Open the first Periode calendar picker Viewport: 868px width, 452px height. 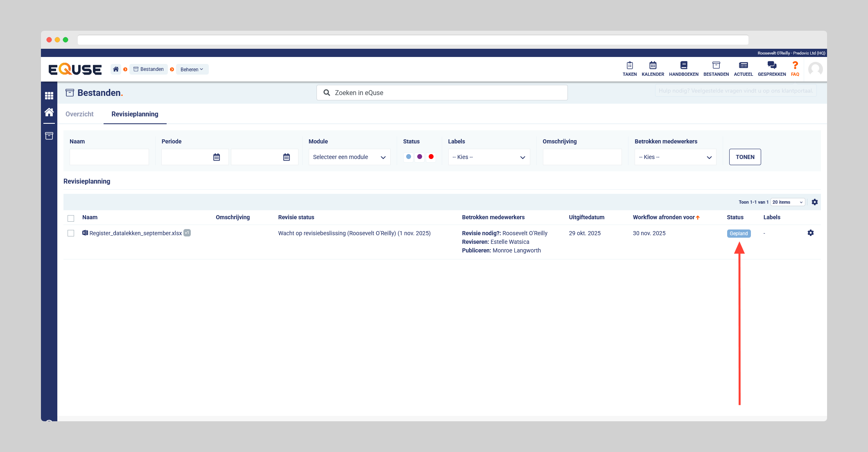click(x=217, y=157)
